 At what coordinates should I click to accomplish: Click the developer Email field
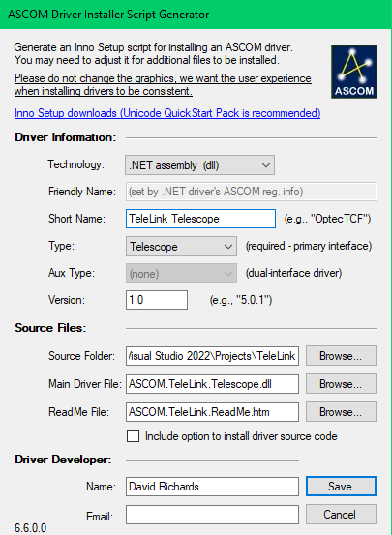212,515
